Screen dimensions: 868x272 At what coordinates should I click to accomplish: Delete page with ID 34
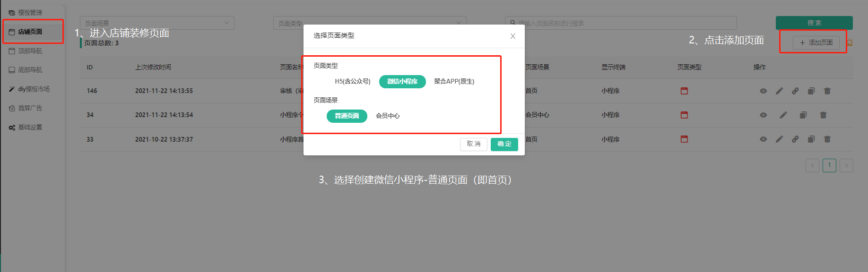point(823,115)
